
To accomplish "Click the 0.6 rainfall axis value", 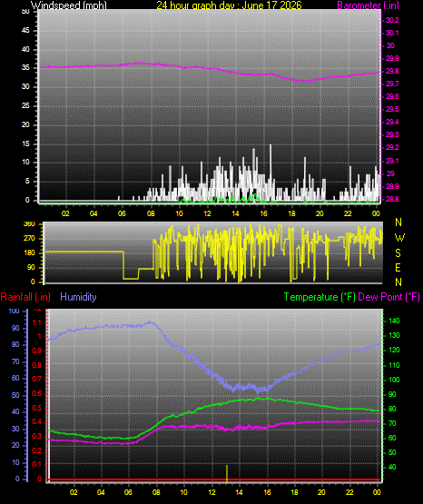I will 37,394.
